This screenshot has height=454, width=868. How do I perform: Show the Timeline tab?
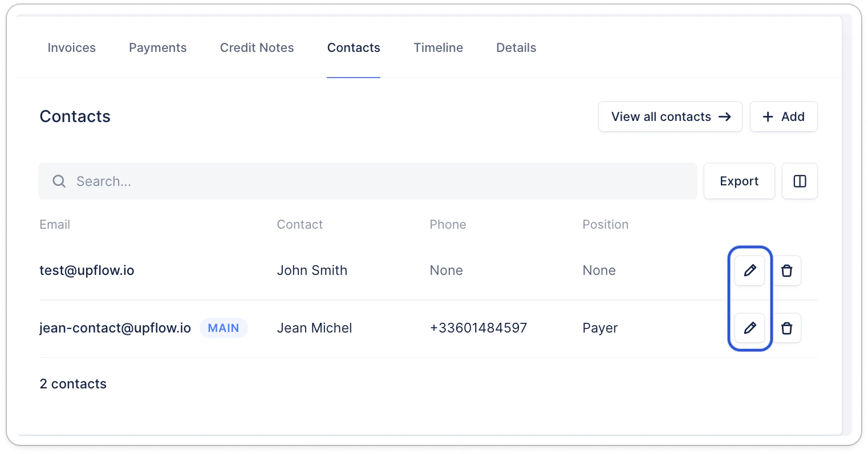439,48
